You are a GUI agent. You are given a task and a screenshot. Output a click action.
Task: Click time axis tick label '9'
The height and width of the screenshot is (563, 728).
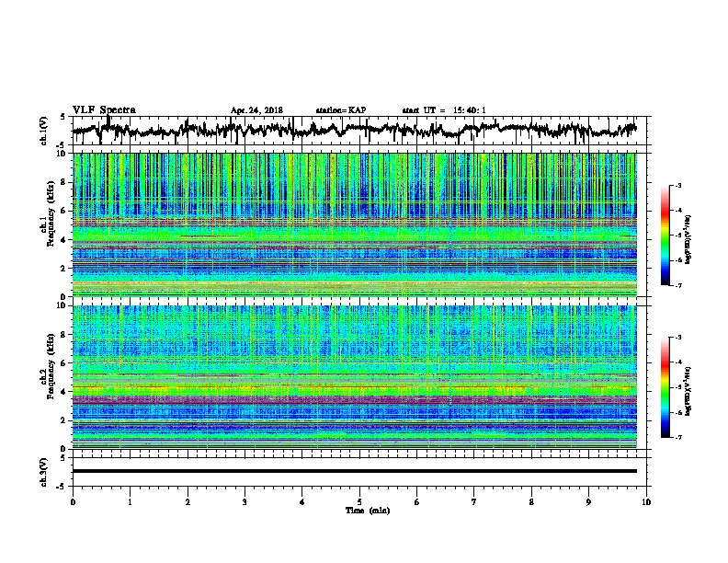click(x=588, y=502)
